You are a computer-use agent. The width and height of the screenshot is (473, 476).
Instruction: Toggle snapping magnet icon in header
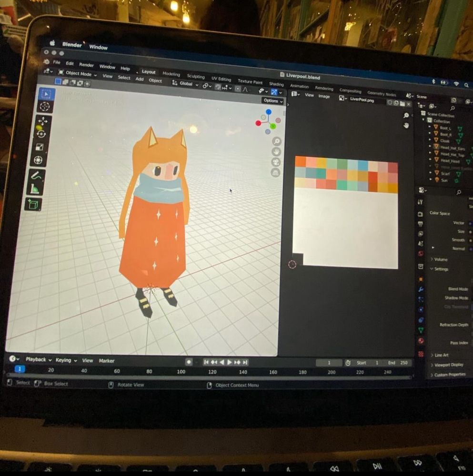[x=218, y=87]
